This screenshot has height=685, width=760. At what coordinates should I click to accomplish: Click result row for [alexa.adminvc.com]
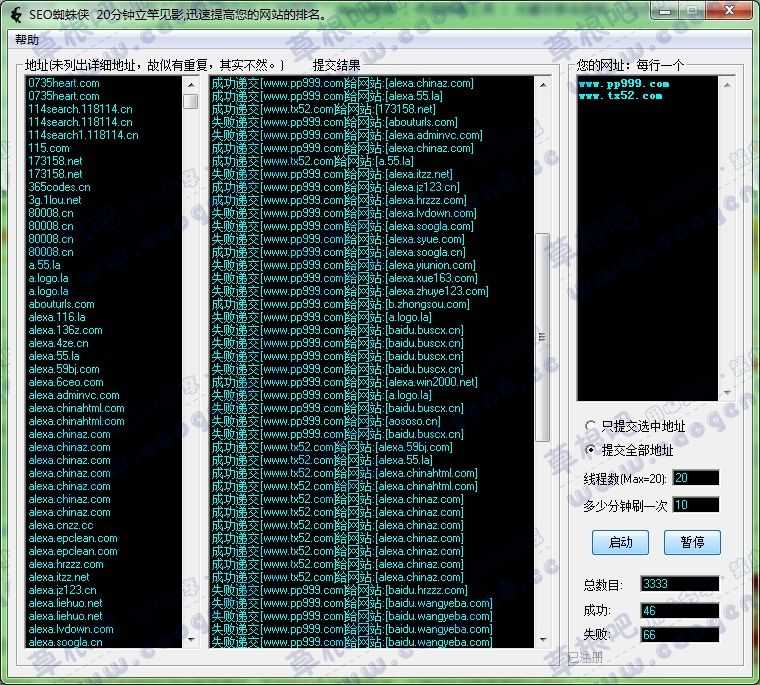[x=347, y=135]
